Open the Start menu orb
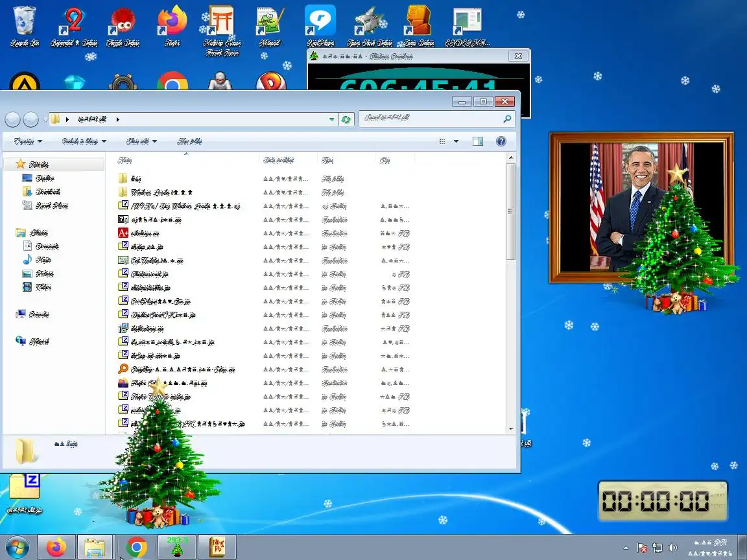Viewport: 747px width, 560px height. coord(17,547)
